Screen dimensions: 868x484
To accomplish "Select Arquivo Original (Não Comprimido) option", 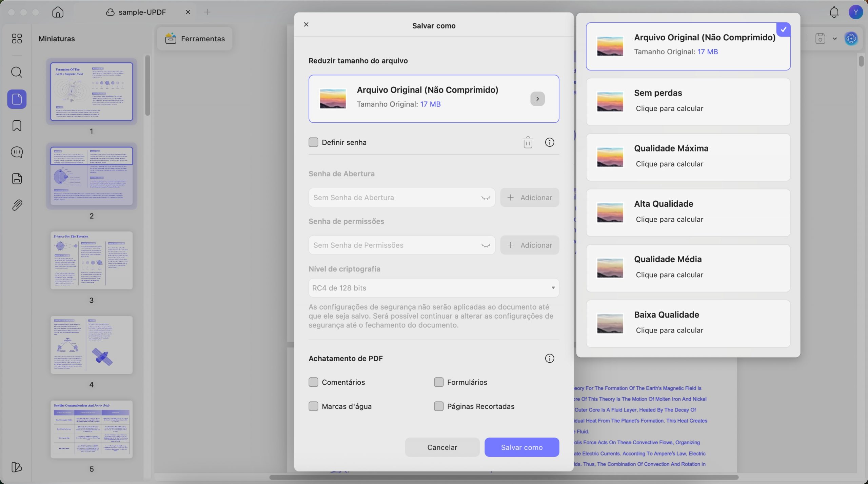I will pyautogui.click(x=688, y=46).
